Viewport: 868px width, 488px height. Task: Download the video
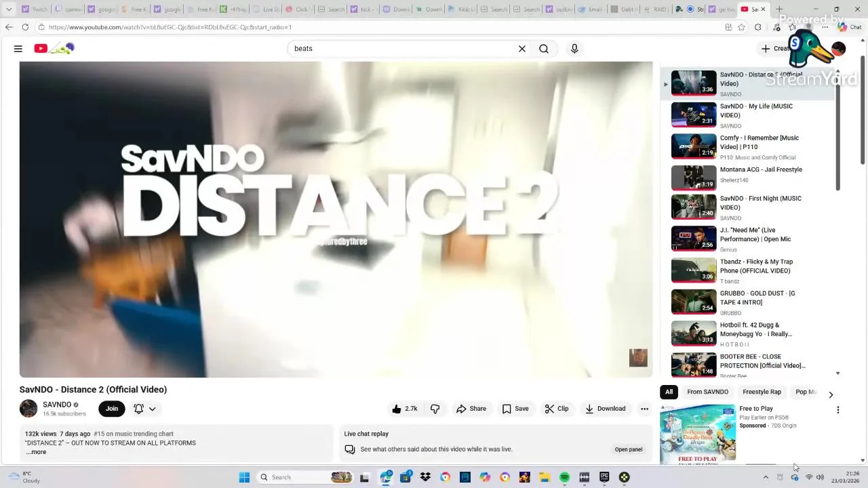pos(606,409)
